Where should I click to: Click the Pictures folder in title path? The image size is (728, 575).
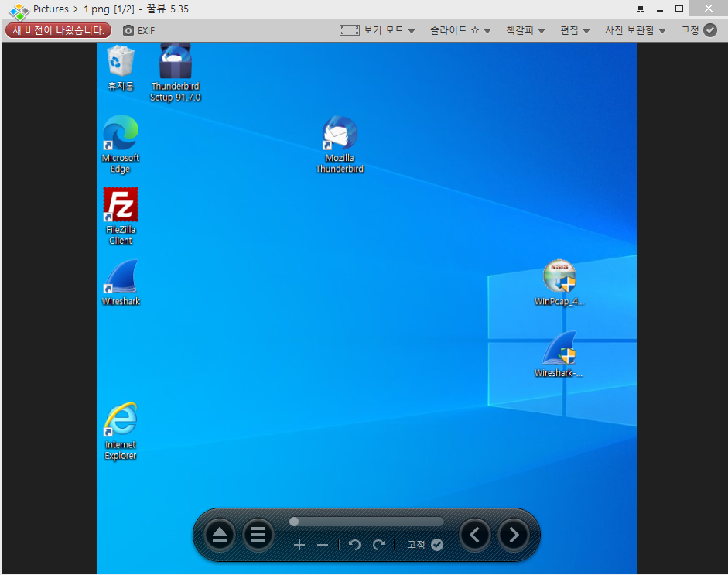50,9
